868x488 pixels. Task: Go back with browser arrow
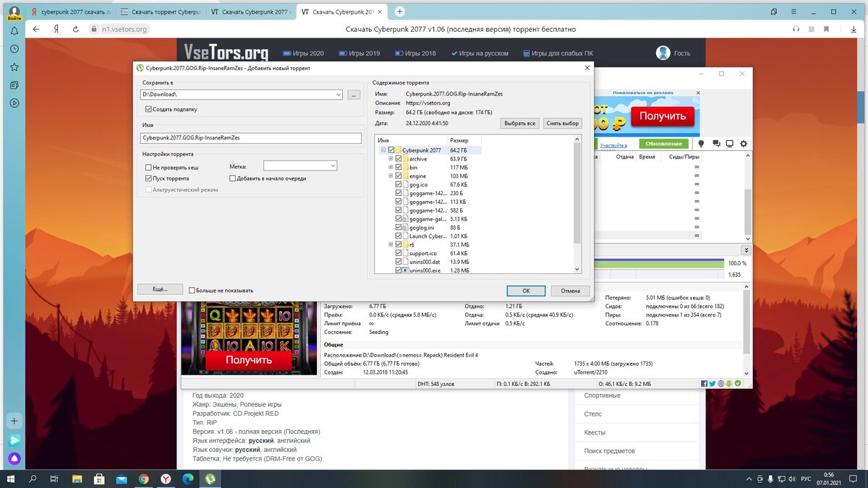(37, 29)
